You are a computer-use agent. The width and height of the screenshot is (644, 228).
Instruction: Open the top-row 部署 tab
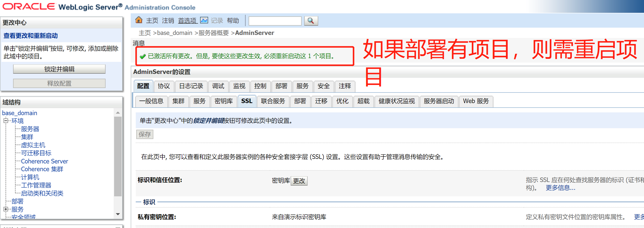click(282, 86)
